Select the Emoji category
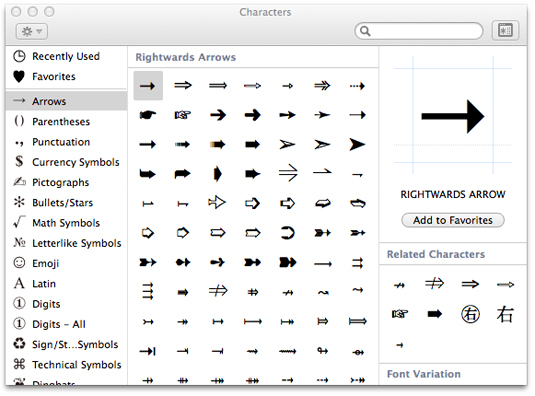This screenshot has width=535, height=396. click(x=66, y=263)
